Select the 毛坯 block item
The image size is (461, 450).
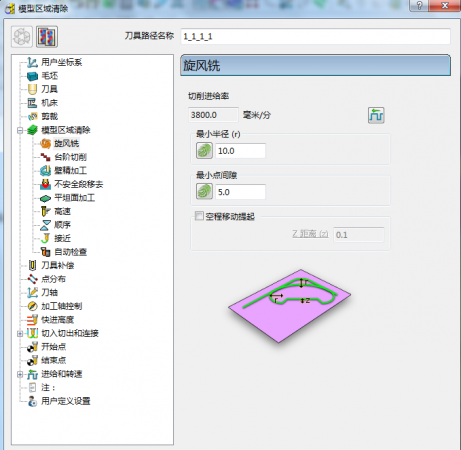[49, 76]
